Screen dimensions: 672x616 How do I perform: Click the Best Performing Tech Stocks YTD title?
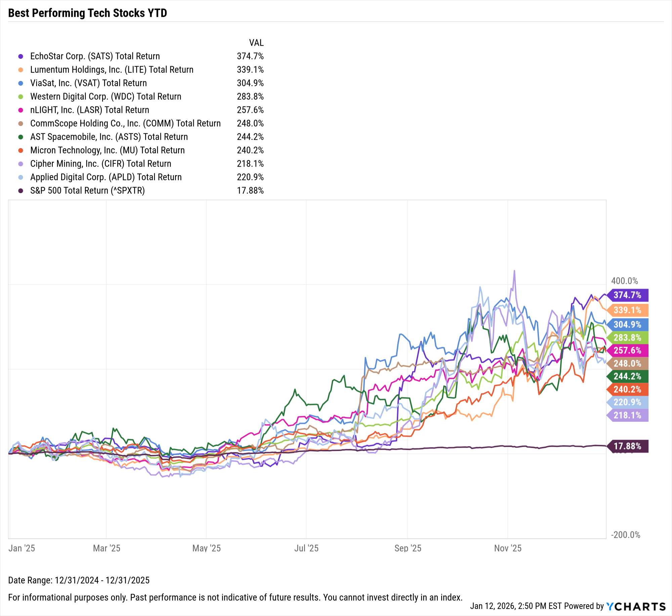point(87,13)
